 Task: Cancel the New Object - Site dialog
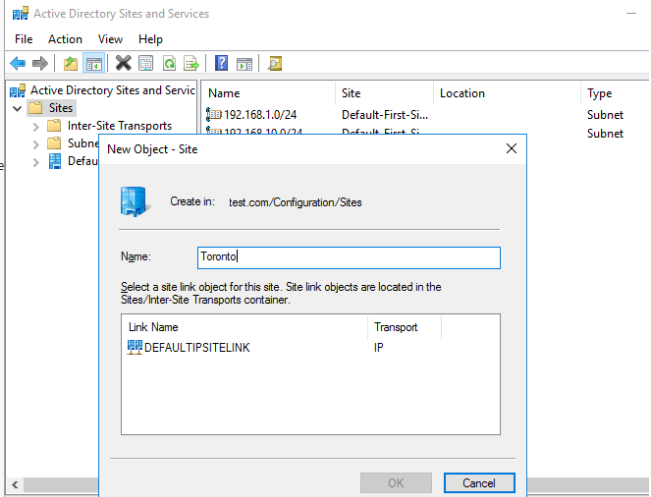click(x=479, y=483)
